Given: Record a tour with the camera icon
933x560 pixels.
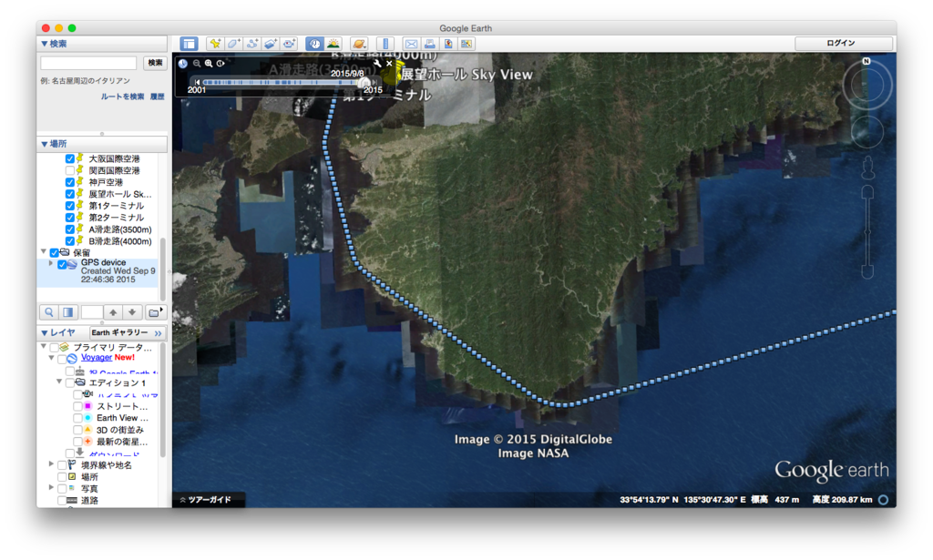Looking at the screenshot, I should (289, 44).
